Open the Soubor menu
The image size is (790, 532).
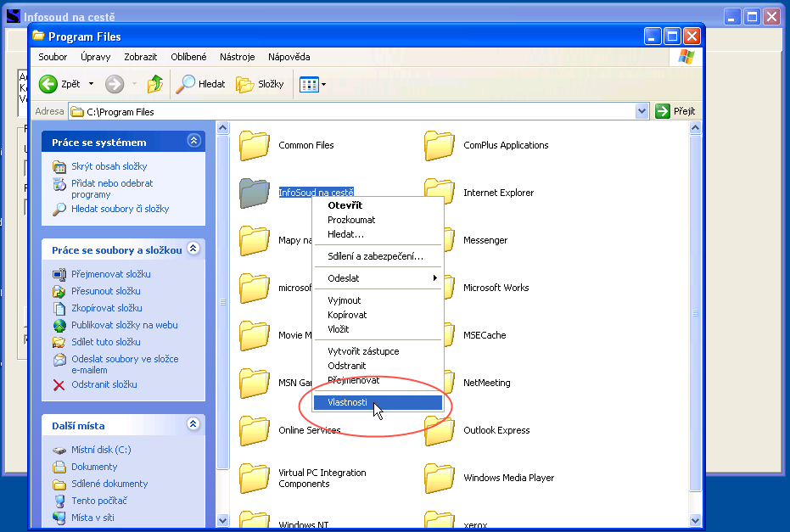[x=53, y=57]
